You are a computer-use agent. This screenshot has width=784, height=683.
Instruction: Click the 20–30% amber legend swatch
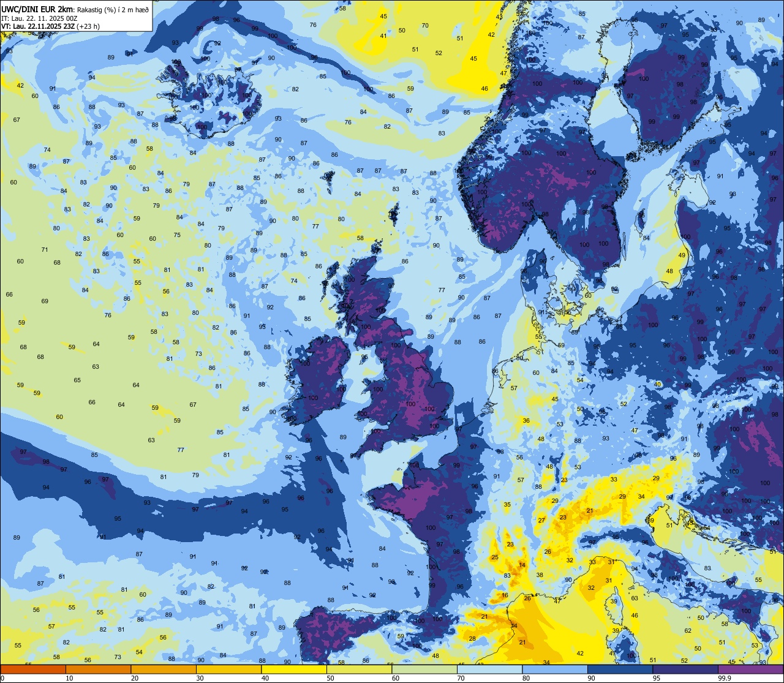pyautogui.click(x=164, y=669)
